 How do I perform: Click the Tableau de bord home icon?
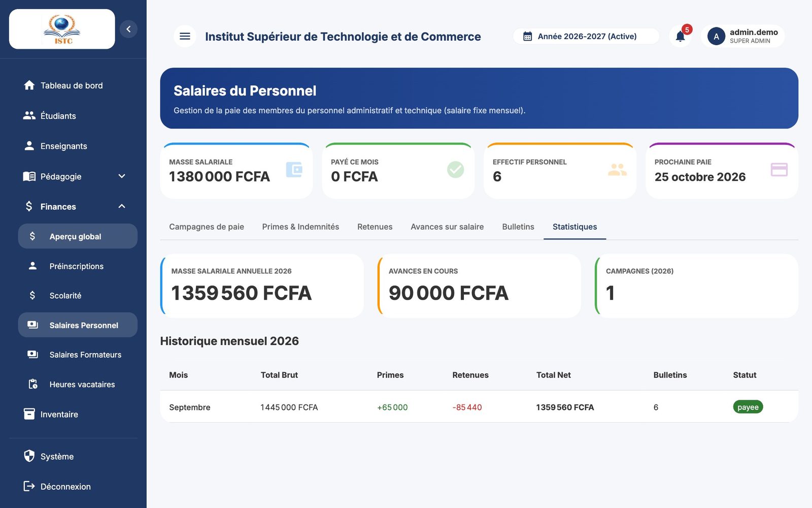pyautogui.click(x=29, y=85)
